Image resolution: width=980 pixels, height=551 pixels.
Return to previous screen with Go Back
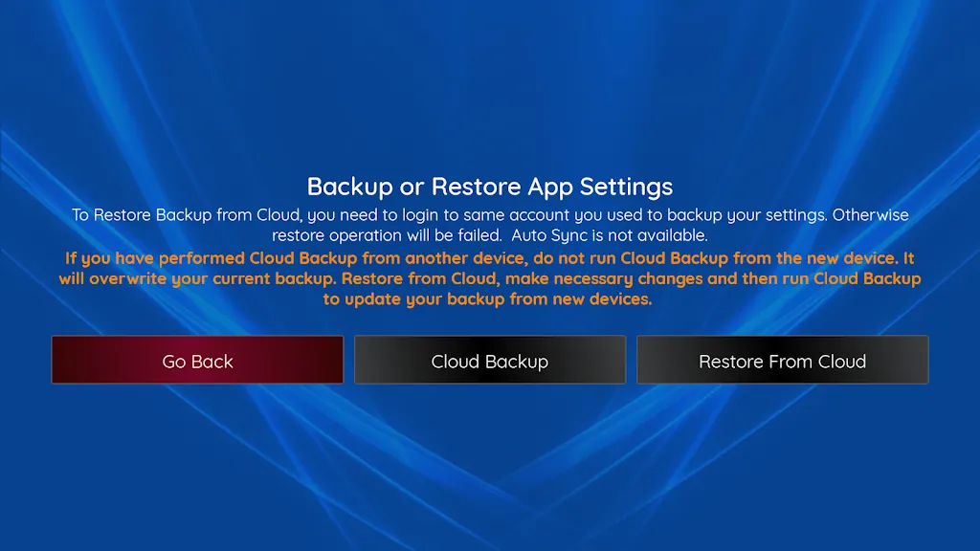click(197, 360)
